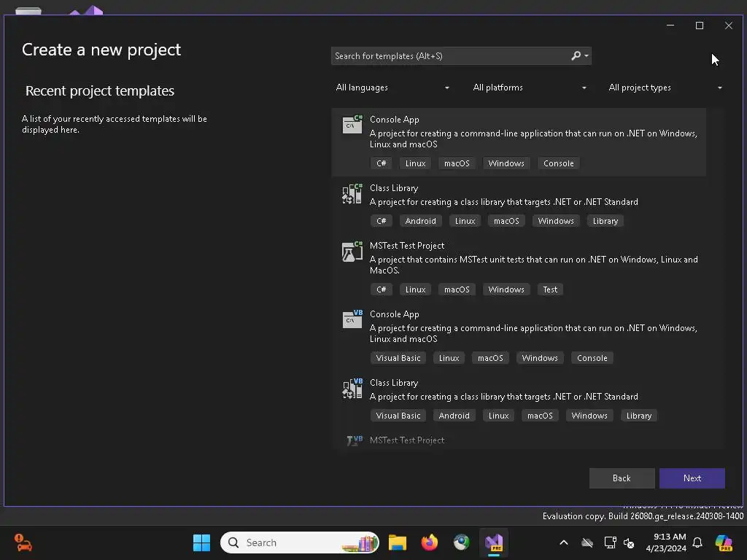The image size is (747, 560).
Task: Select the C# Console App template title
Action: 395,120
